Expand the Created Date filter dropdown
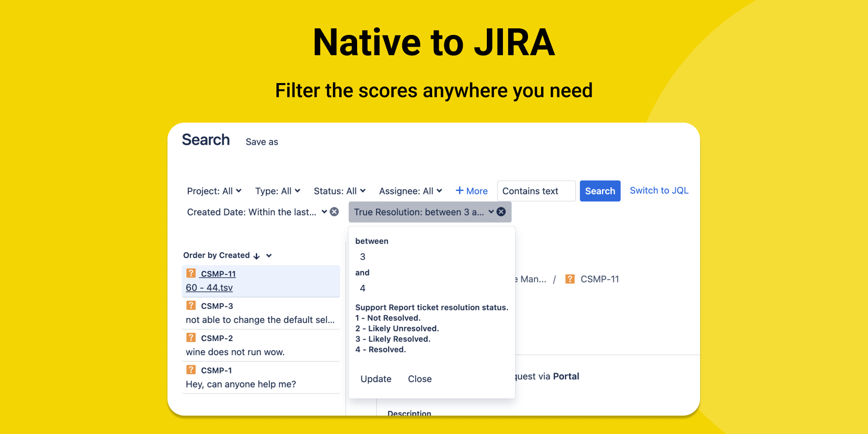 [324, 212]
